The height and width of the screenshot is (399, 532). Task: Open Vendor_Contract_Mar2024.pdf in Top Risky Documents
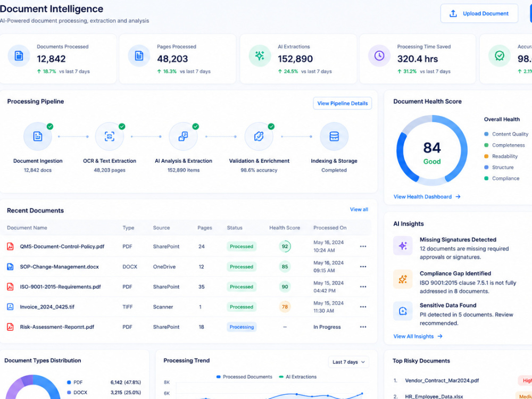pos(442,380)
